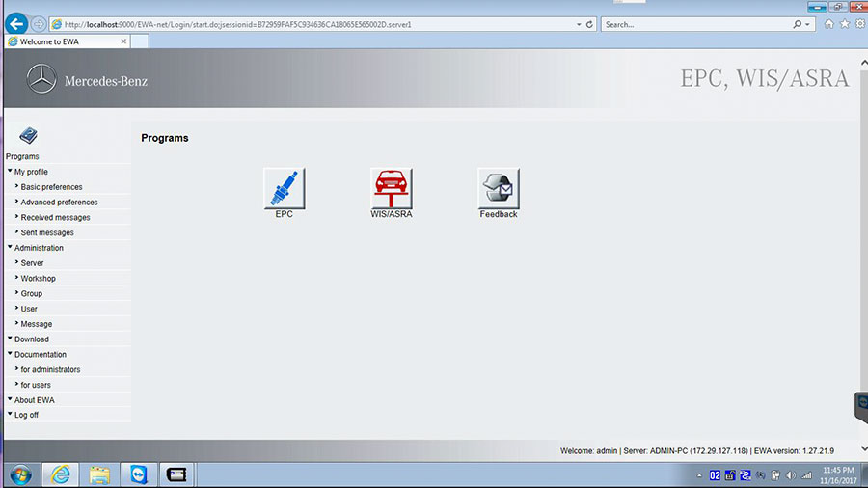
Task: Click the My profile menu label
Action: pos(31,172)
